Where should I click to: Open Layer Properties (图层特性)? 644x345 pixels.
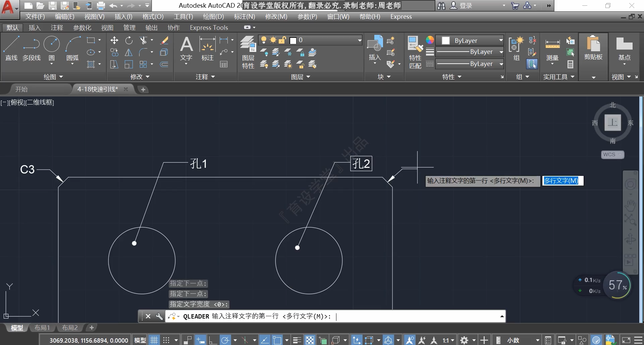click(248, 52)
